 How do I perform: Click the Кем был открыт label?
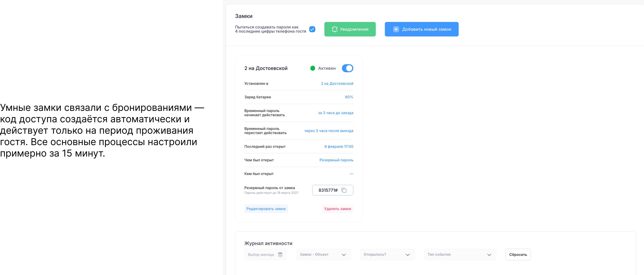[x=259, y=174]
